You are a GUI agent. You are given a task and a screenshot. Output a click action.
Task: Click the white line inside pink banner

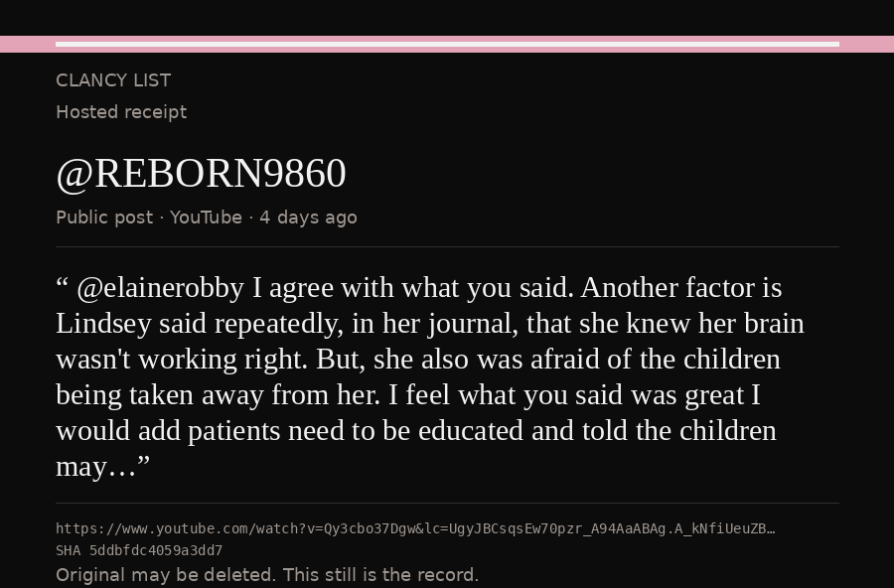(447, 44)
